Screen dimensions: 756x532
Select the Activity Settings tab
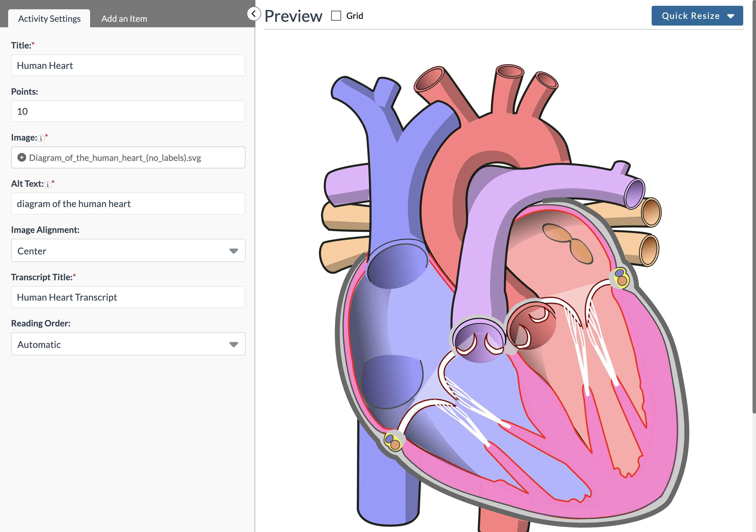pyautogui.click(x=49, y=18)
